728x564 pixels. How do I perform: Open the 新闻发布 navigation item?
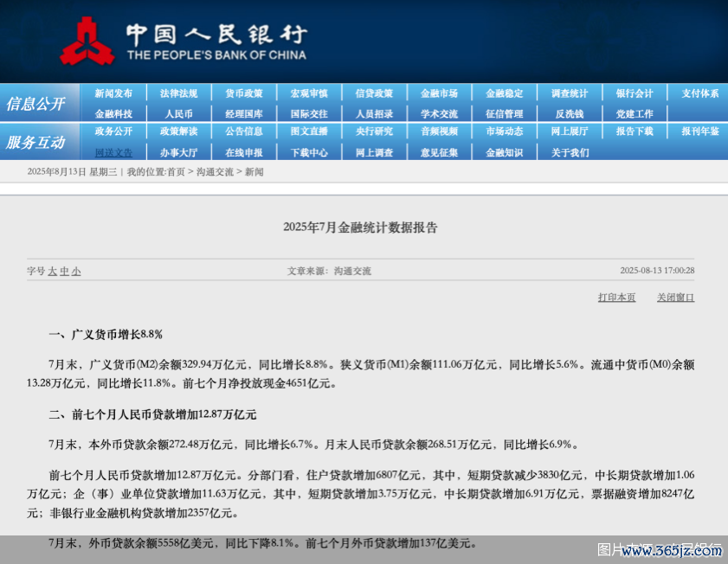[x=113, y=93]
